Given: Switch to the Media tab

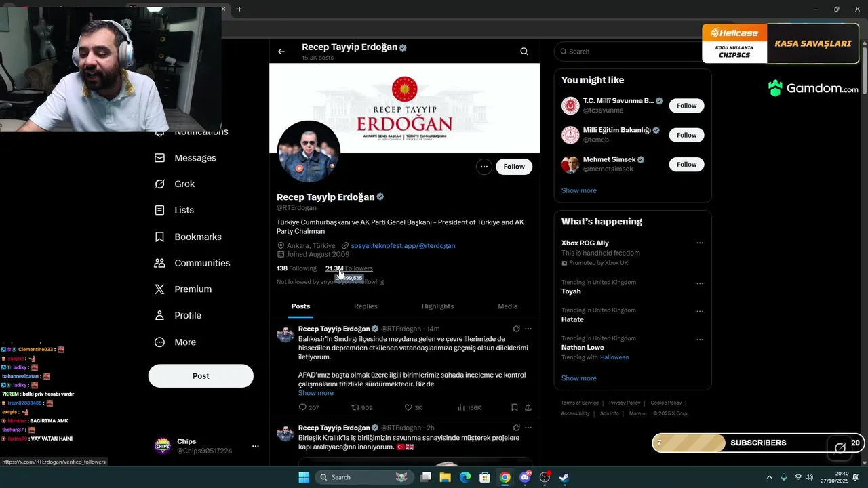Looking at the screenshot, I should [508, 306].
